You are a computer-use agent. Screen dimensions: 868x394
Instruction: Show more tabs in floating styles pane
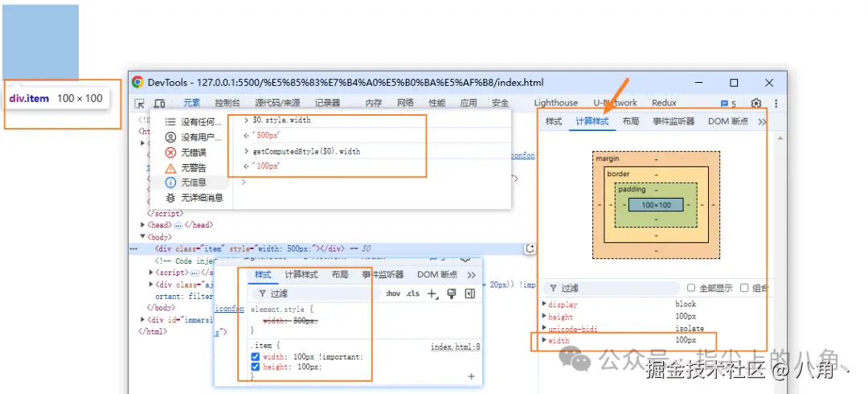point(472,275)
